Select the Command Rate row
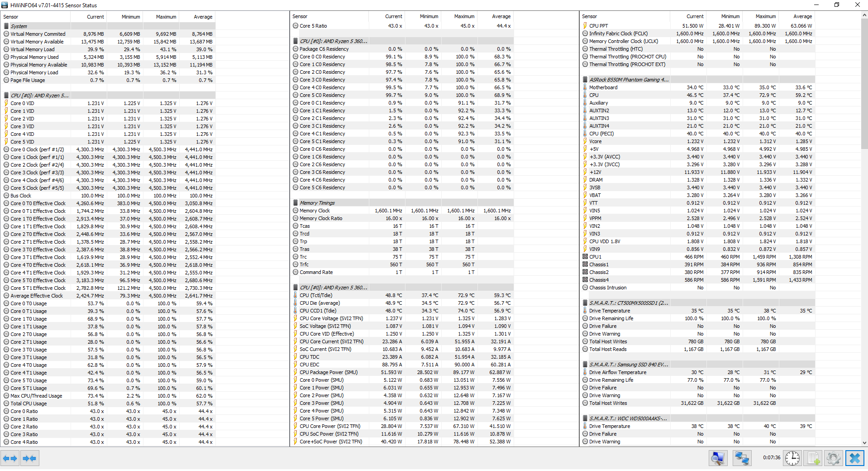 tap(402, 272)
